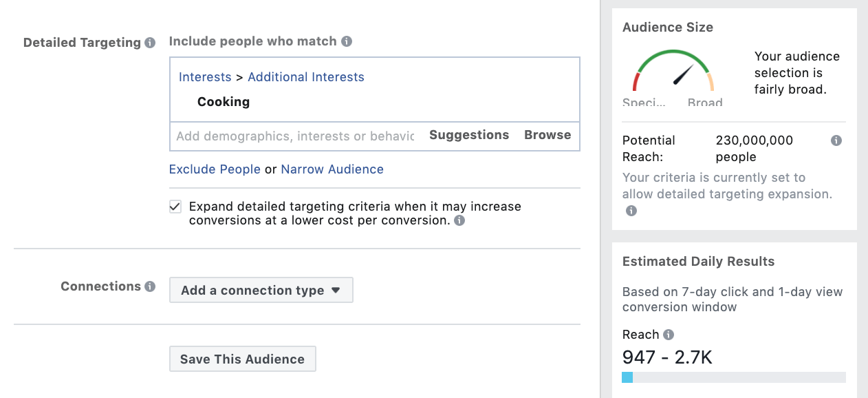This screenshot has height=398, width=868.
Task: Open the Add a connection type dropdown
Action: (x=261, y=290)
